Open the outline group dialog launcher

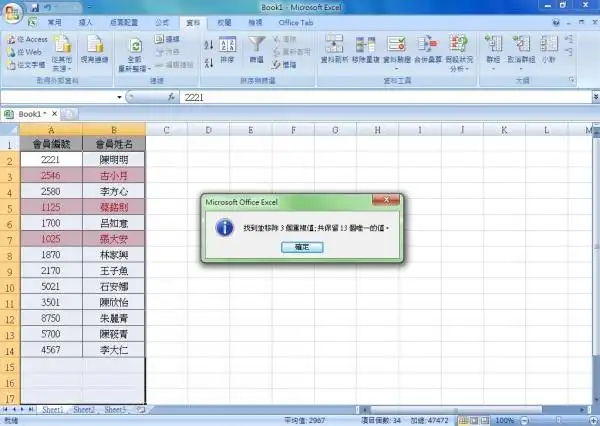(x=571, y=80)
